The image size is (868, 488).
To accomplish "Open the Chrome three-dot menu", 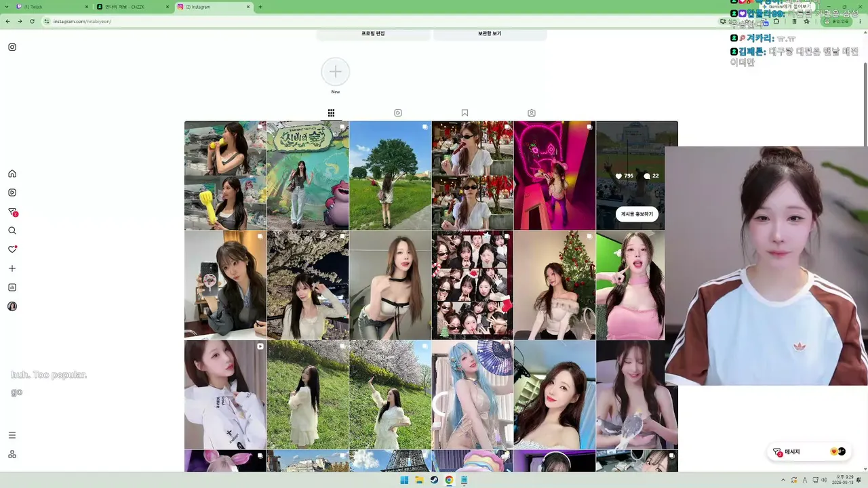I will coord(859,21).
